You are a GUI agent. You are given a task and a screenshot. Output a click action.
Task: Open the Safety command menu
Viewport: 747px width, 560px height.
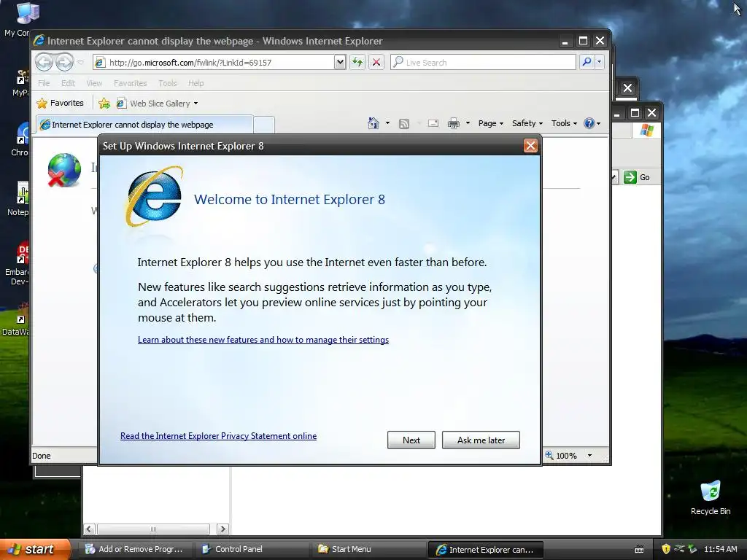click(x=527, y=123)
